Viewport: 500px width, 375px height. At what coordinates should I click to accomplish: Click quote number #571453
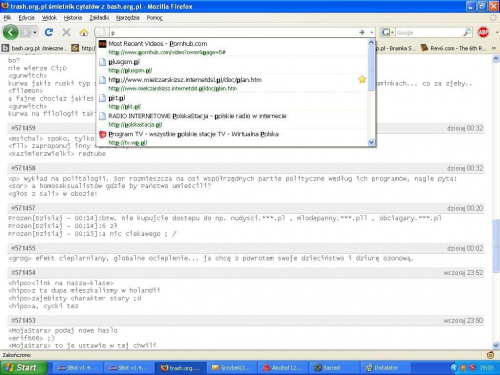pos(23,321)
